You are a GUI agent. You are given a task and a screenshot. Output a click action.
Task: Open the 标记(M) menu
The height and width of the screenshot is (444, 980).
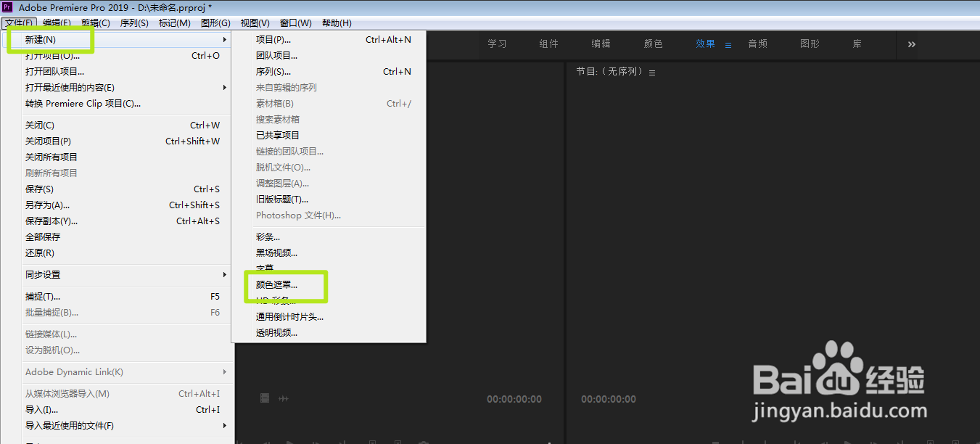(175, 23)
